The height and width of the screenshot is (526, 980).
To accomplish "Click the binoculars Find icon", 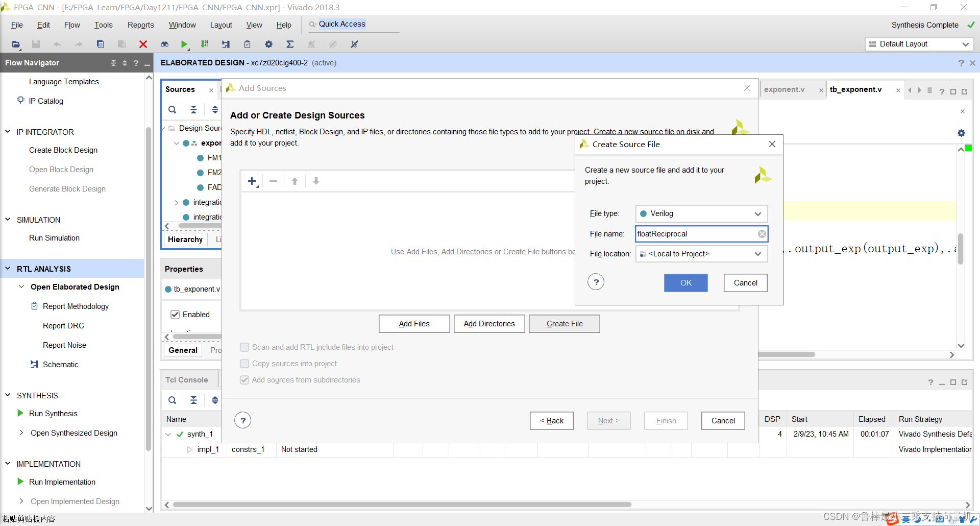I will [x=164, y=44].
